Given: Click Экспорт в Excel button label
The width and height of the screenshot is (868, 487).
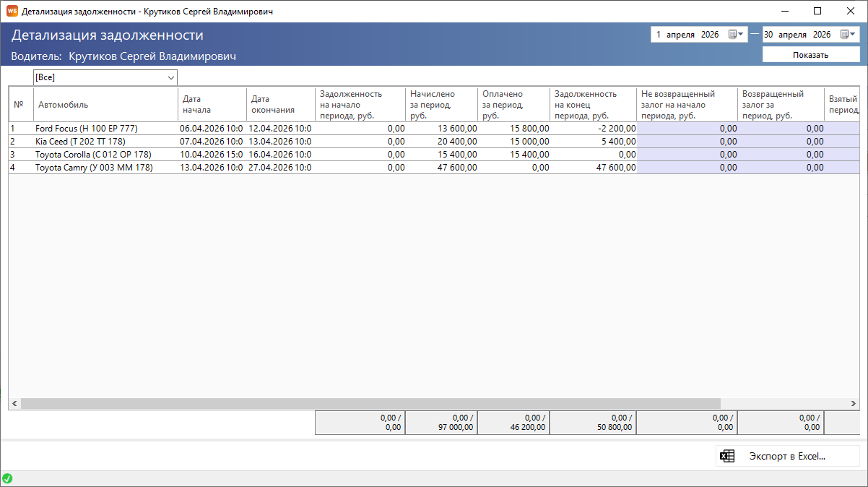Looking at the screenshot, I should point(787,456).
